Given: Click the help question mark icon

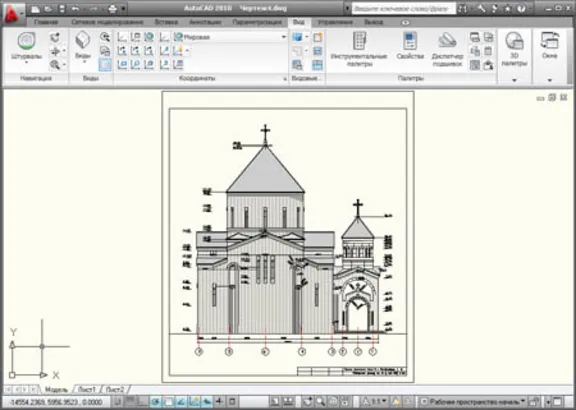Looking at the screenshot, I should [x=521, y=8].
